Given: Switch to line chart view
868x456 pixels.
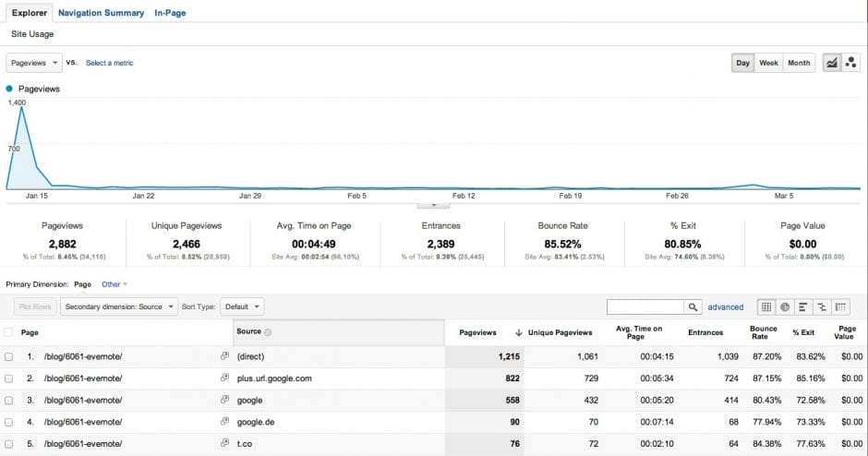Looking at the screenshot, I should pyautogui.click(x=832, y=63).
